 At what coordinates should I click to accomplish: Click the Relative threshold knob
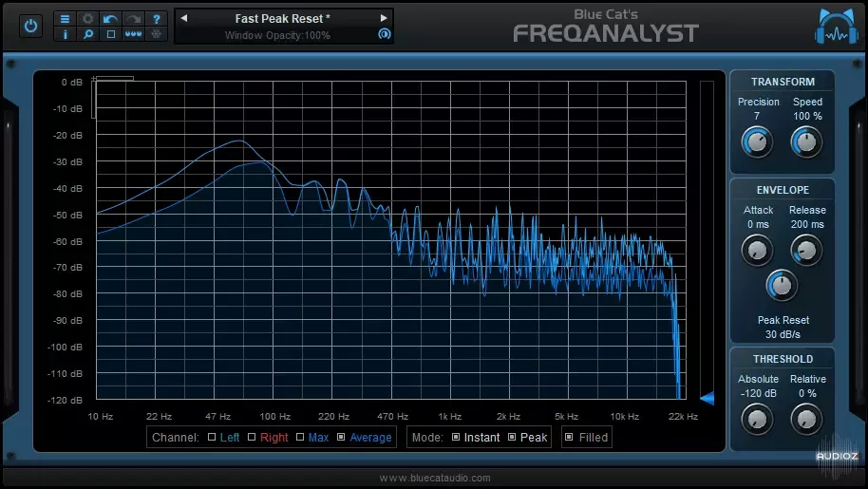(x=806, y=420)
